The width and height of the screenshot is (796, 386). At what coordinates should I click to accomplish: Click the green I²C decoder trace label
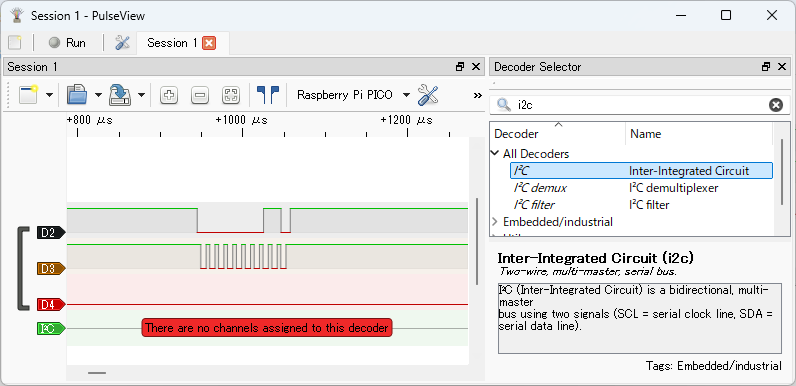[x=51, y=329]
